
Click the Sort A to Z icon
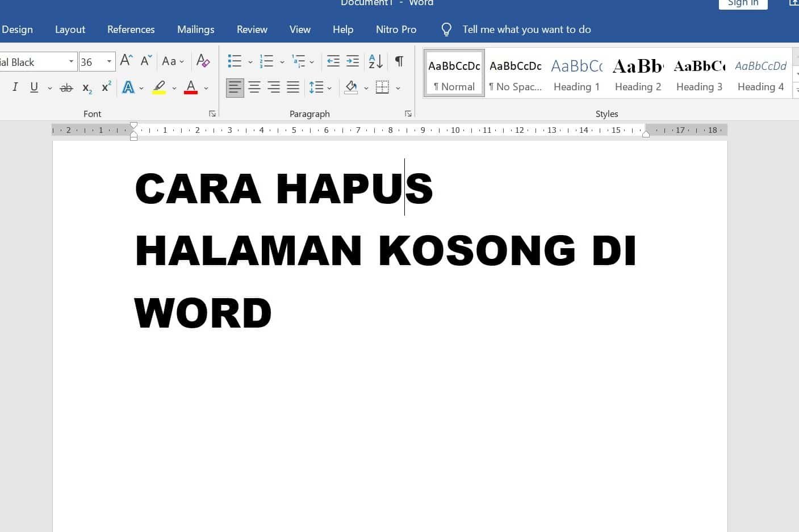click(x=375, y=61)
